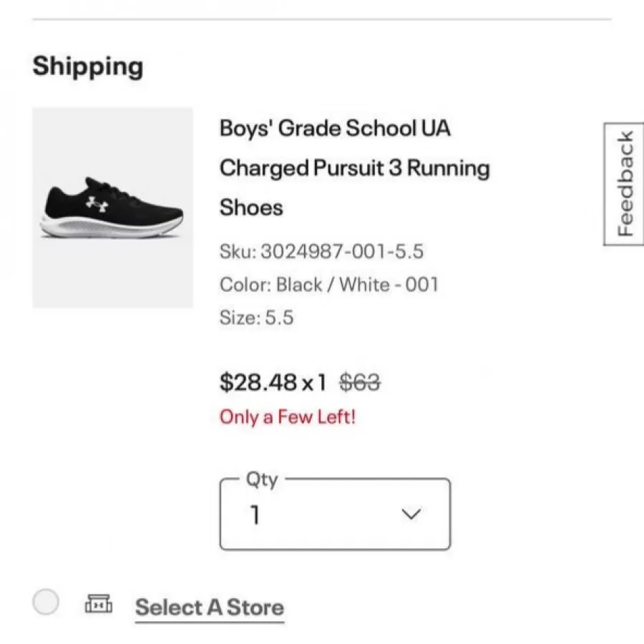The height and width of the screenshot is (644, 644).
Task: Click the store pickup icon
Action: tap(98, 603)
